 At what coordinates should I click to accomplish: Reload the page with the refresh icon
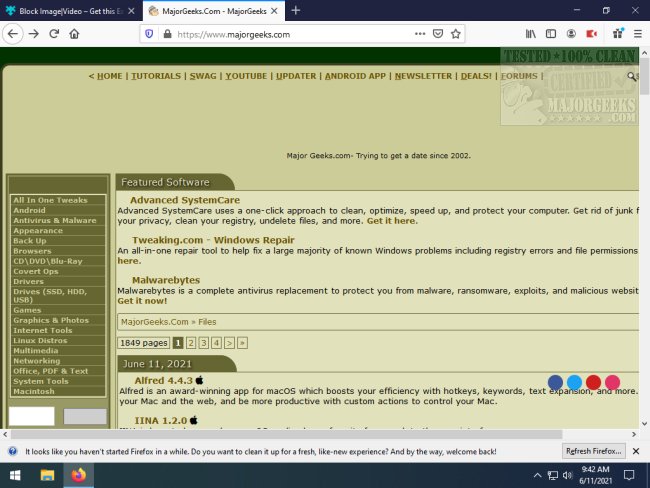click(54, 34)
